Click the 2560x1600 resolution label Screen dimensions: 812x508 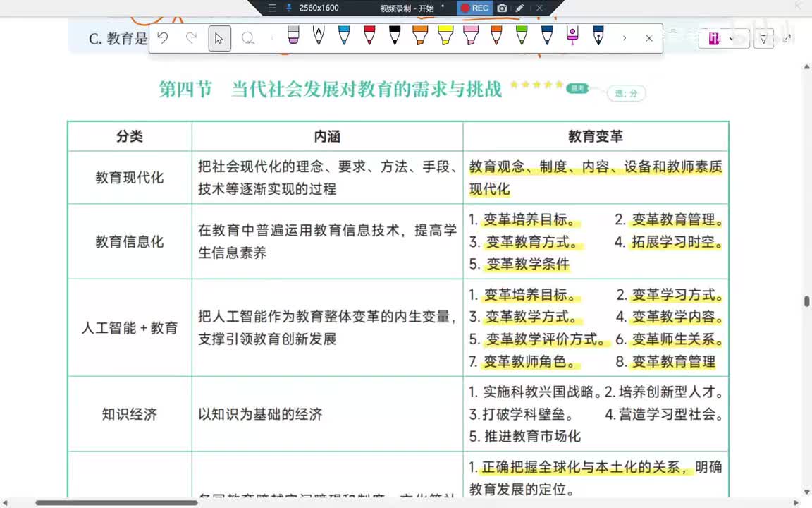[319, 8]
